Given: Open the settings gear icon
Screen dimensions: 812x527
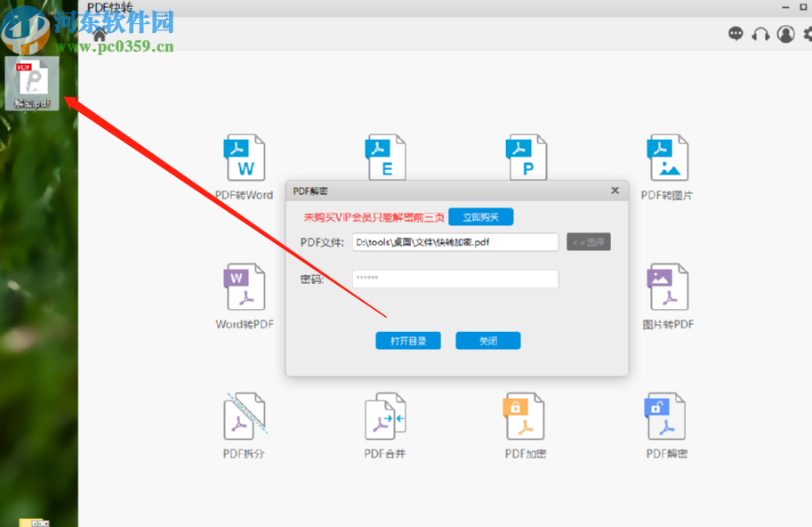Looking at the screenshot, I should click(808, 34).
